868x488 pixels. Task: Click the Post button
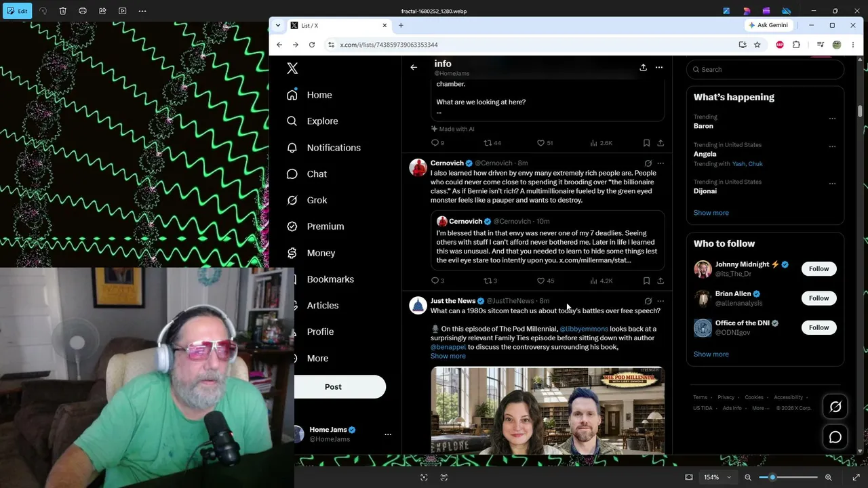point(333,387)
